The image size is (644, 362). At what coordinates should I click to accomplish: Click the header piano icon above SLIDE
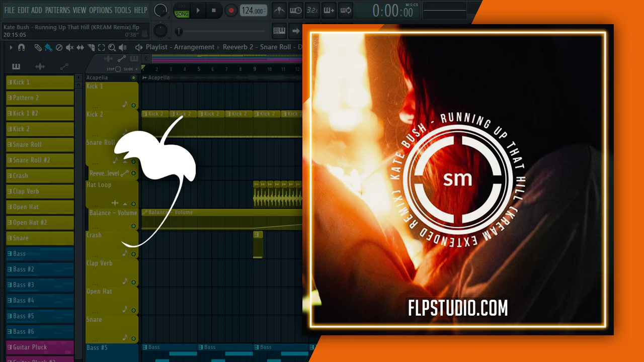pos(134,59)
